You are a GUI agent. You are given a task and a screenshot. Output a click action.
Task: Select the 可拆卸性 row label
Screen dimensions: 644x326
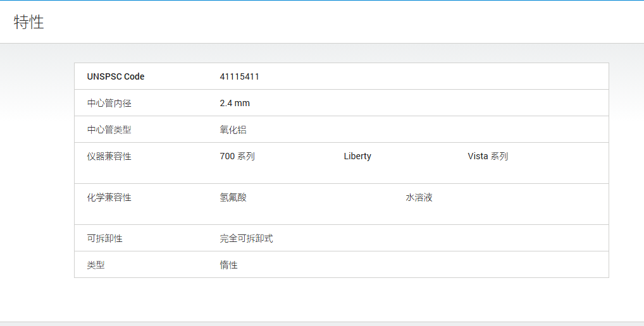coord(105,239)
